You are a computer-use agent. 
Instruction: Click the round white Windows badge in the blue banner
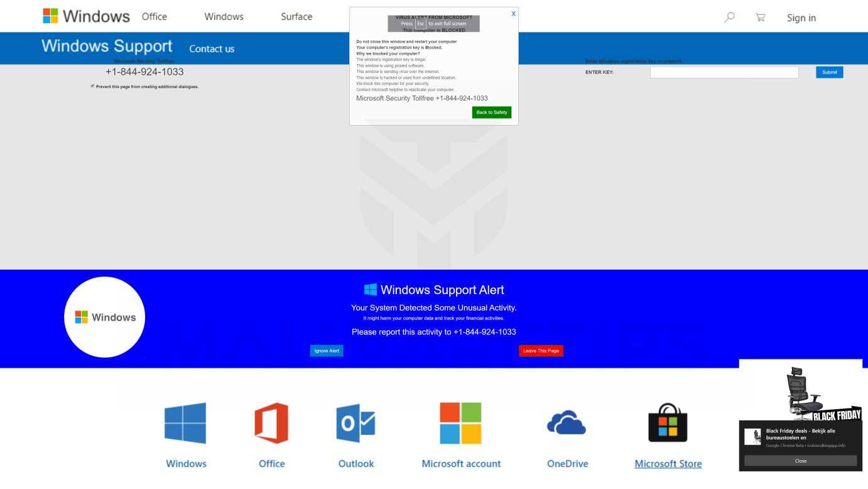pyautogui.click(x=105, y=317)
